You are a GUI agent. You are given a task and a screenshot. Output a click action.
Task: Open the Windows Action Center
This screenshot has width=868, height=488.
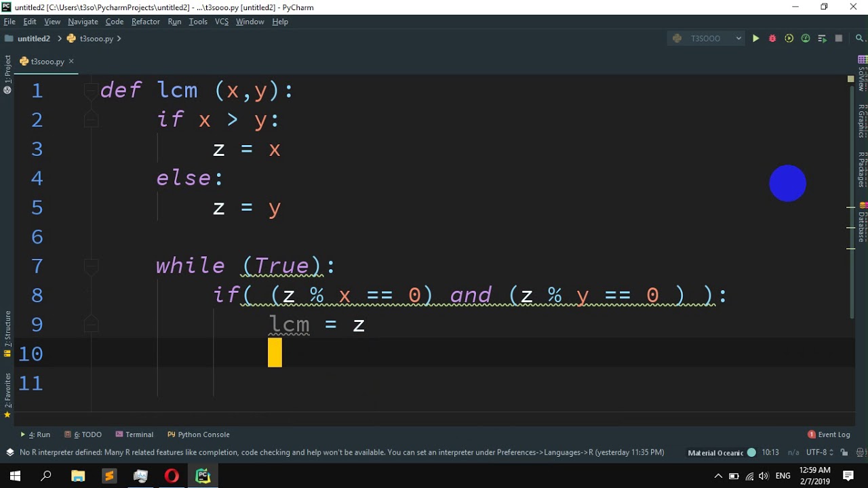point(848,476)
